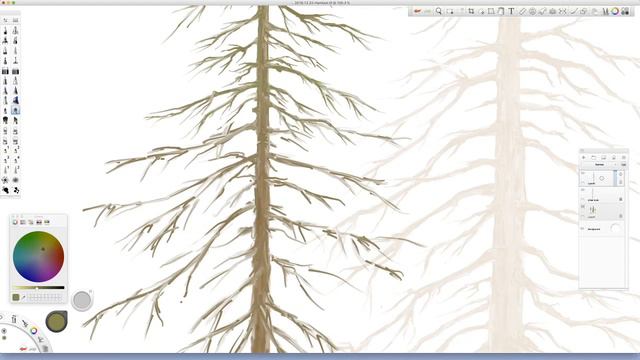640x360 pixels.
Task: Toggle visibility of the second layer
Action: pyautogui.click(x=582, y=190)
